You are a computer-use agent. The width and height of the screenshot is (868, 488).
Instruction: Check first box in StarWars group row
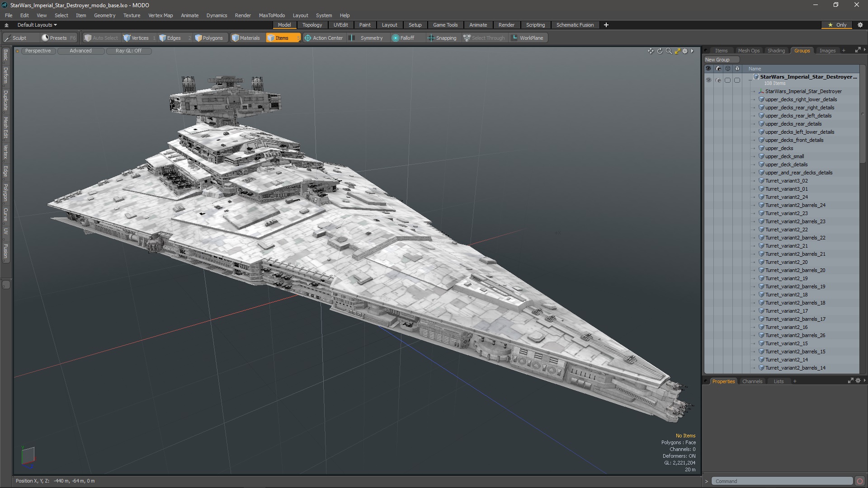coord(727,80)
